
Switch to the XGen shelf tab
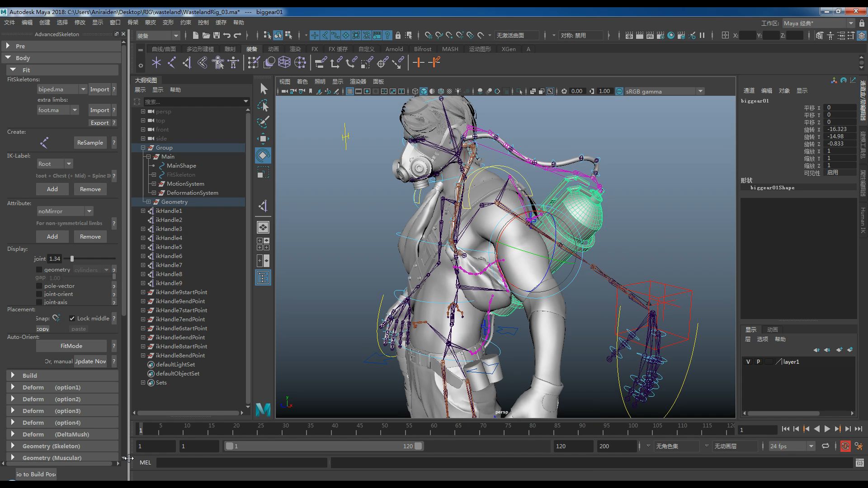509,49
